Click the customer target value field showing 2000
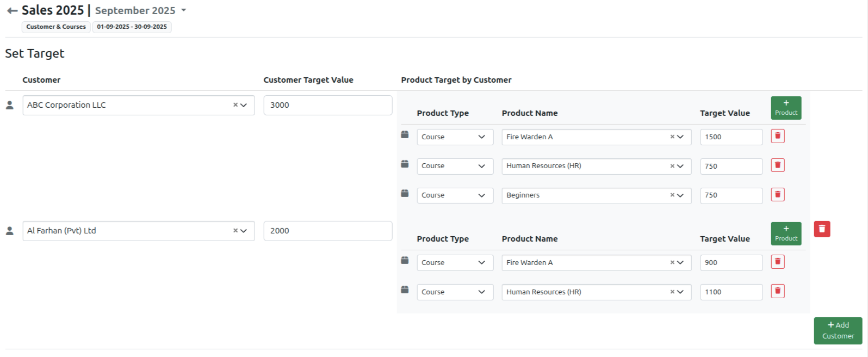The image size is (868, 357). [328, 231]
